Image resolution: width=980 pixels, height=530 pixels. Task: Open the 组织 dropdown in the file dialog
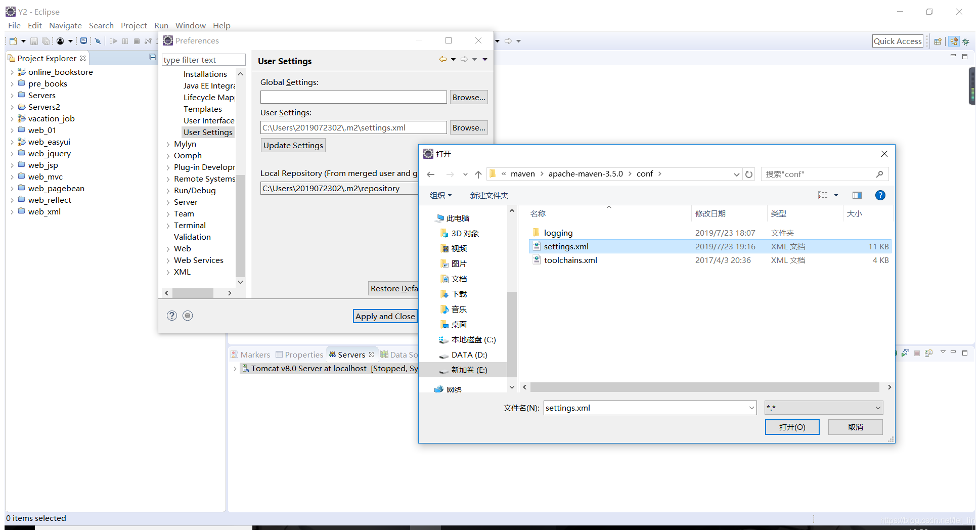(440, 195)
